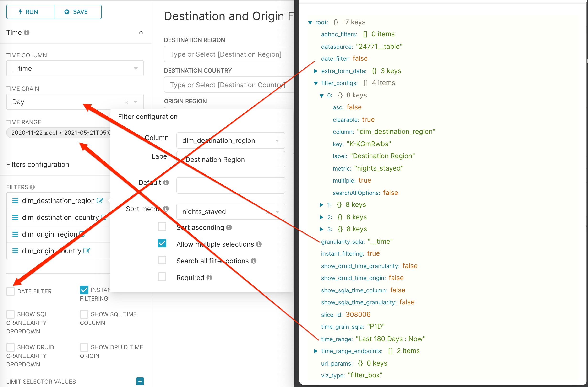Expand the extra_form_data JSON node

pyautogui.click(x=316, y=71)
